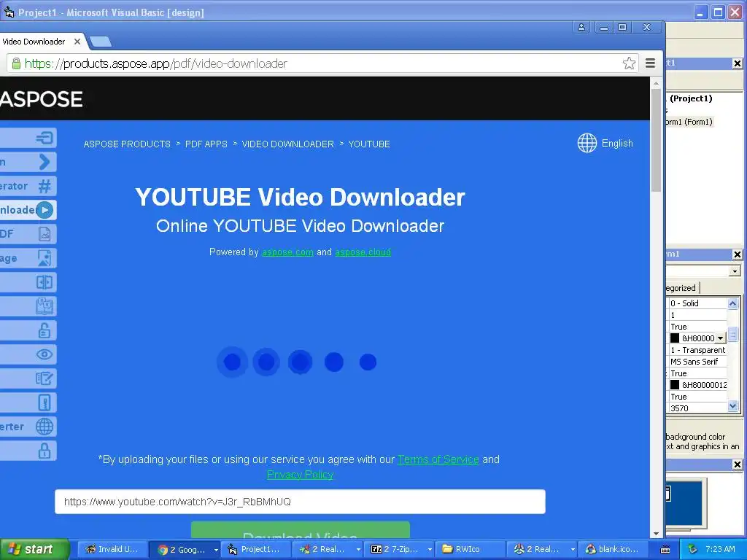
Task: Open the aspose.com link
Action: [x=287, y=252]
